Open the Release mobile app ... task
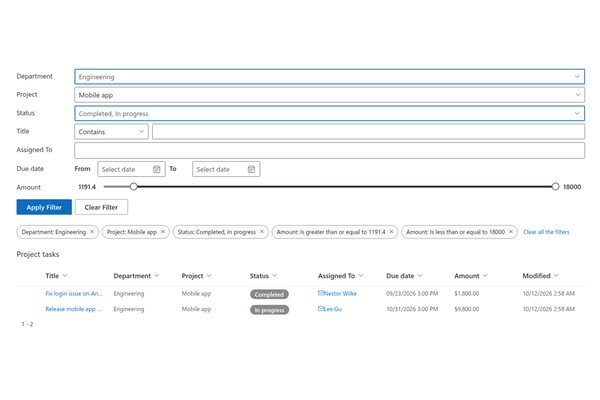Screen dimensions: 600x400 73,309
